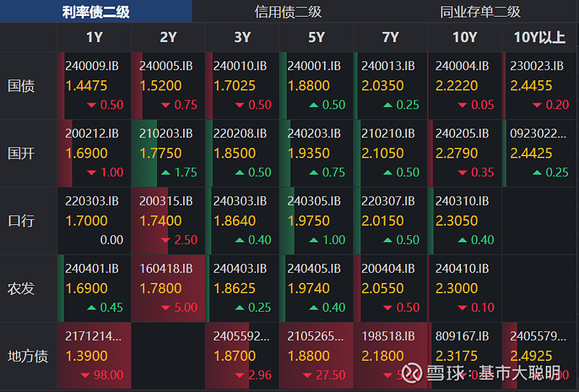Open bond 240303.IB cell
The width and height of the screenshot is (579, 392).
(x=242, y=221)
